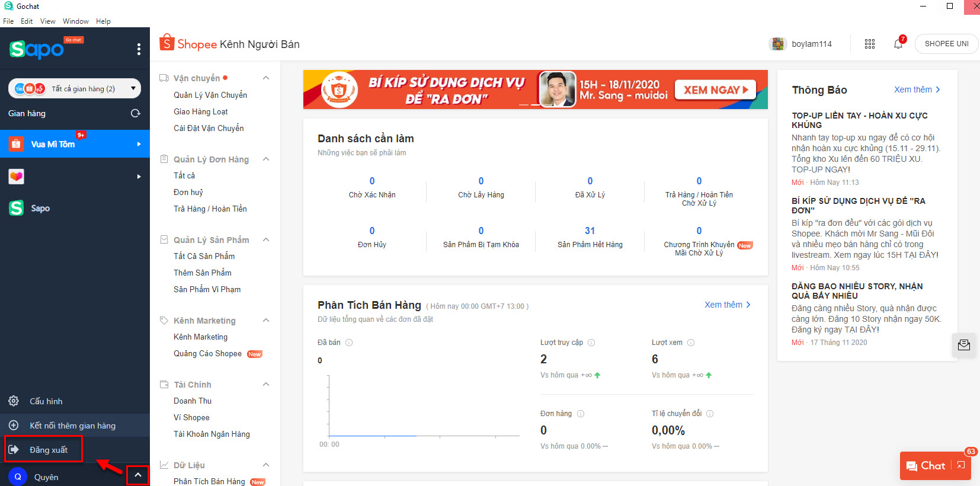Click the Chờ Xác Nhận counter

(372, 187)
